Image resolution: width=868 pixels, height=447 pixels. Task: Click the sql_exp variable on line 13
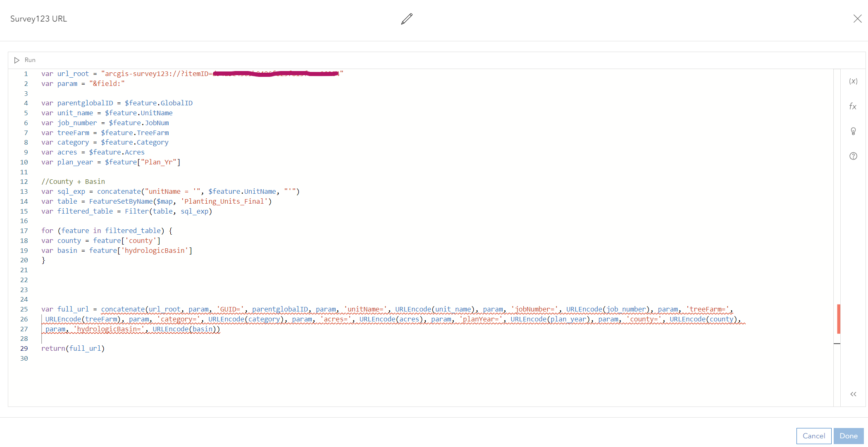point(71,191)
